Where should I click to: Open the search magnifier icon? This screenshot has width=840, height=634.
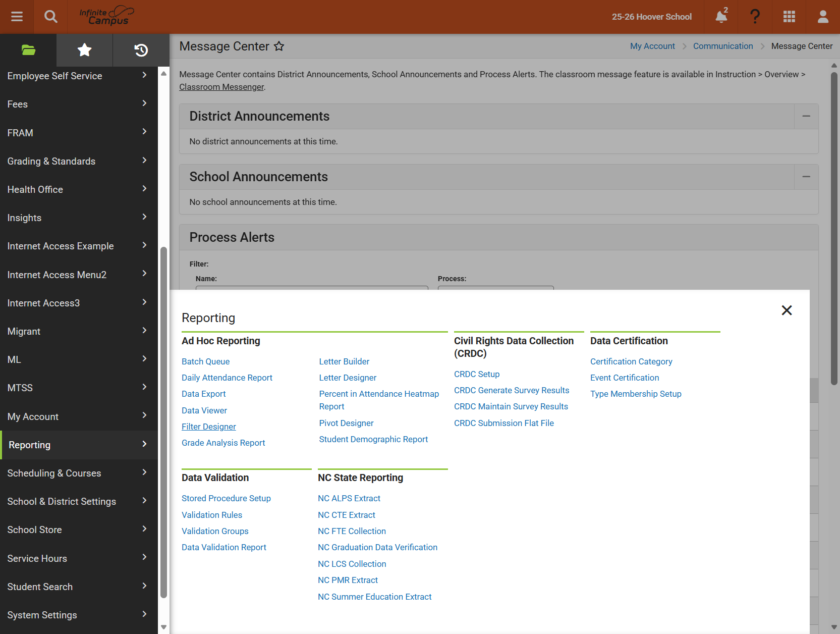coord(50,17)
